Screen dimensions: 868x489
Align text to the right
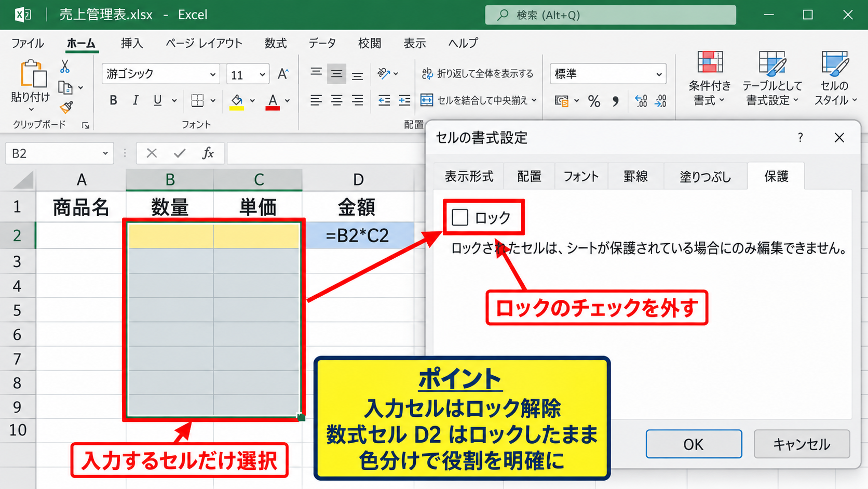click(x=357, y=100)
